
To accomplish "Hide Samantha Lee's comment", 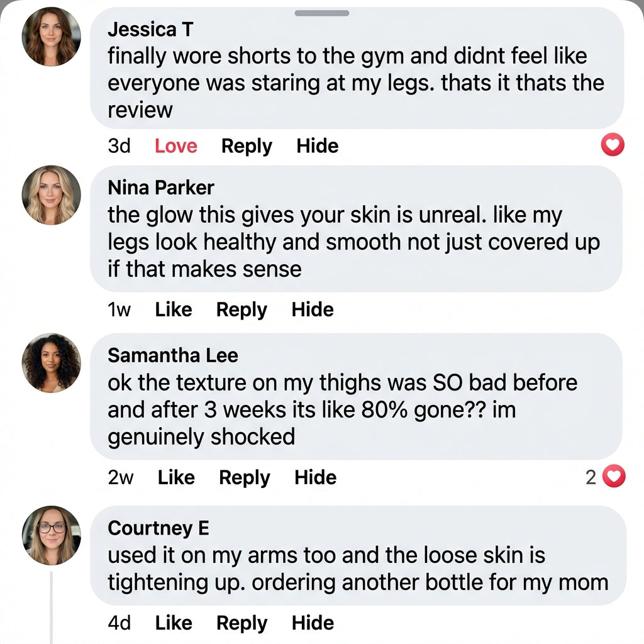I will pyautogui.click(x=315, y=477).
